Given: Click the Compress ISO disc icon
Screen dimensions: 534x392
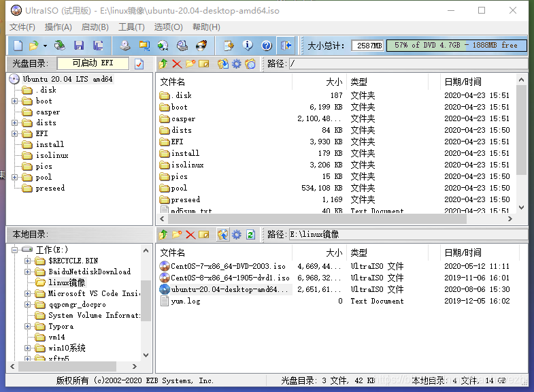Looking at the screenshot, I should tap(163, 46).
